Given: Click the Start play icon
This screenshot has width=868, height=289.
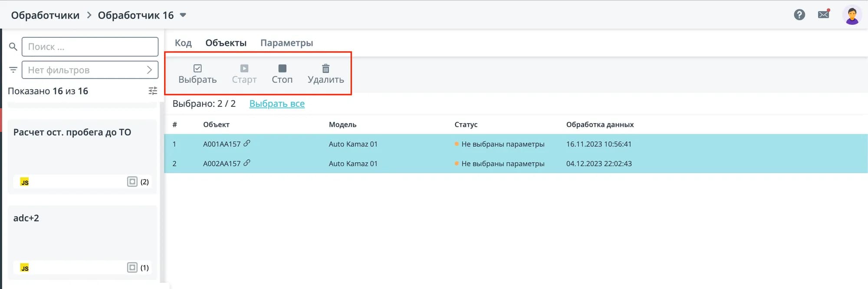Looking at the screenshot, I should 244,69.
